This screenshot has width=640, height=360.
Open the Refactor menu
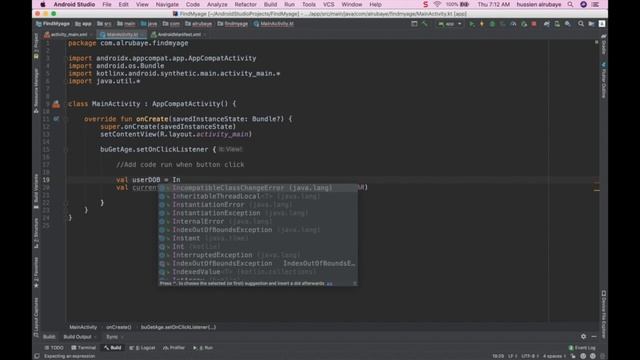point(246,4)
